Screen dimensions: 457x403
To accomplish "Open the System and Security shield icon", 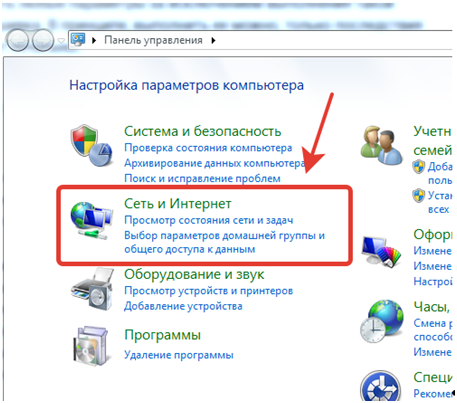I will (91, 146).
